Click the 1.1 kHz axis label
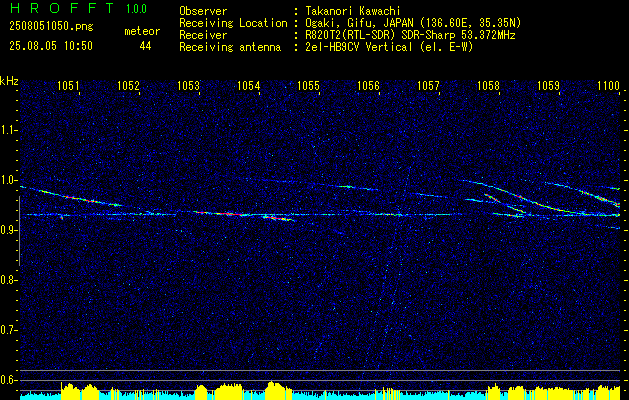The width and height of the screenshot is (629, 400). (8, 130)
